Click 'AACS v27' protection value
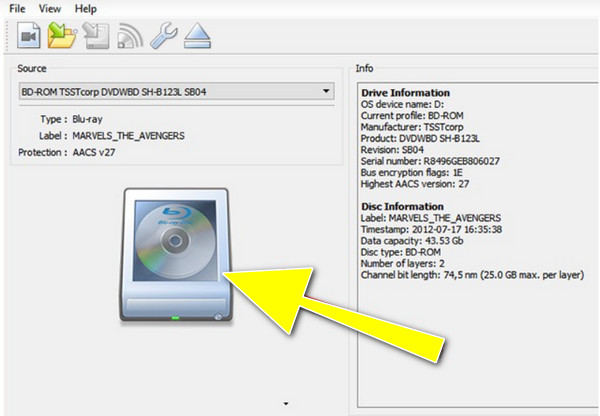Image resolution: width=600 pixels, height=416 pixels. pos(94,152)
